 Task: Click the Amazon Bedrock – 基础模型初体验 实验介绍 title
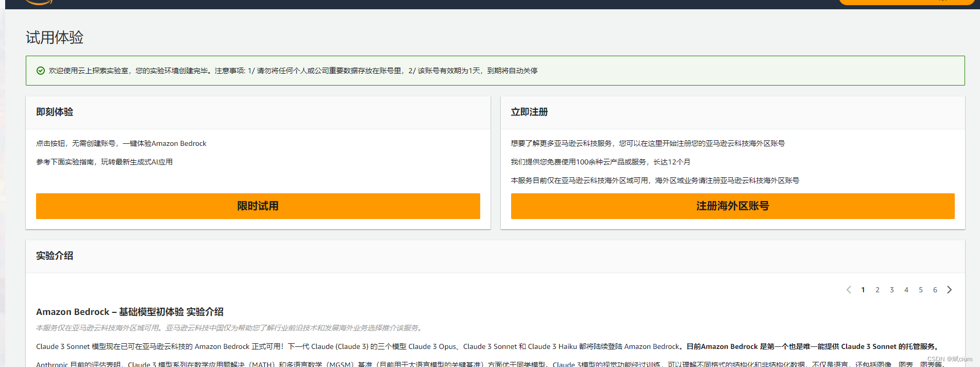pos(130,312)
